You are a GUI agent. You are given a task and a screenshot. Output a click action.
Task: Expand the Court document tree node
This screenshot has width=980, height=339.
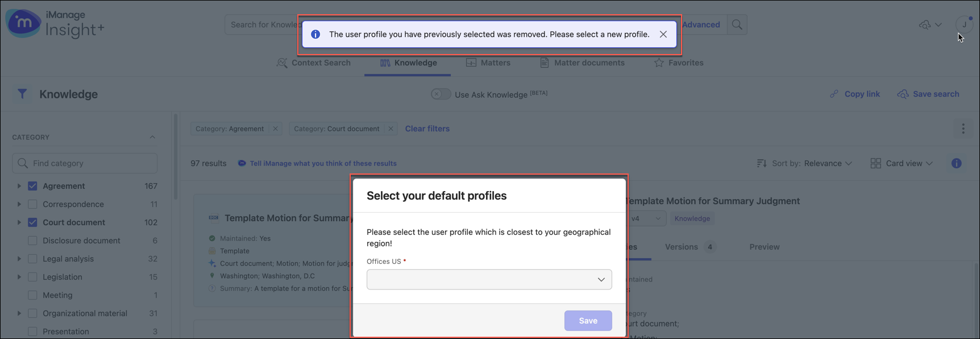click(x=19, y=222)
